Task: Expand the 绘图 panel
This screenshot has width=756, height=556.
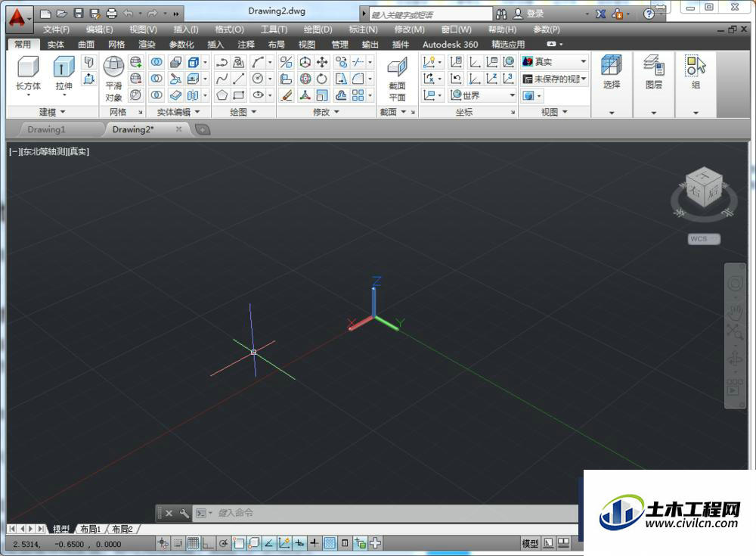Action: click(x=243, y=112)
